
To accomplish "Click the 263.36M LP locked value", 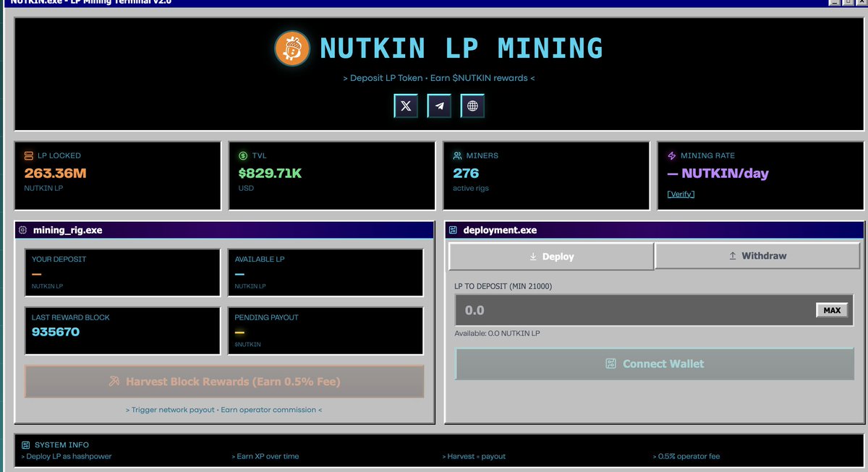I will (55, 173).
